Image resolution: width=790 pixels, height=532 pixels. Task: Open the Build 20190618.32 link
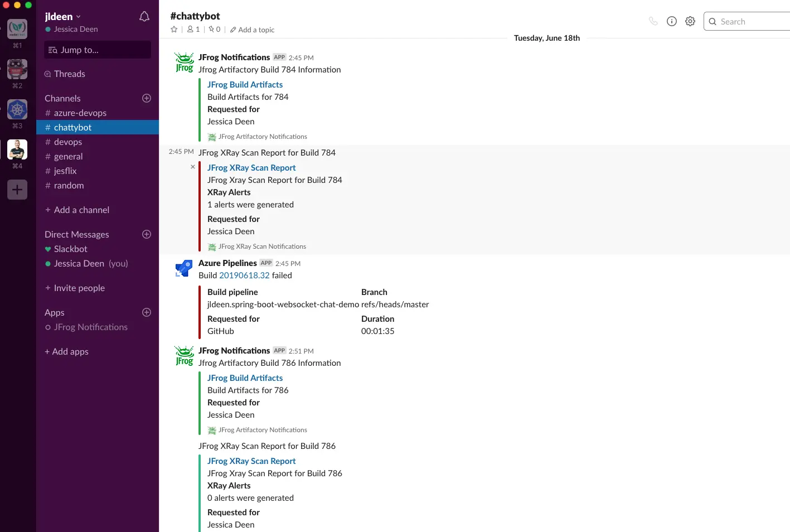[x=244, y=275]
